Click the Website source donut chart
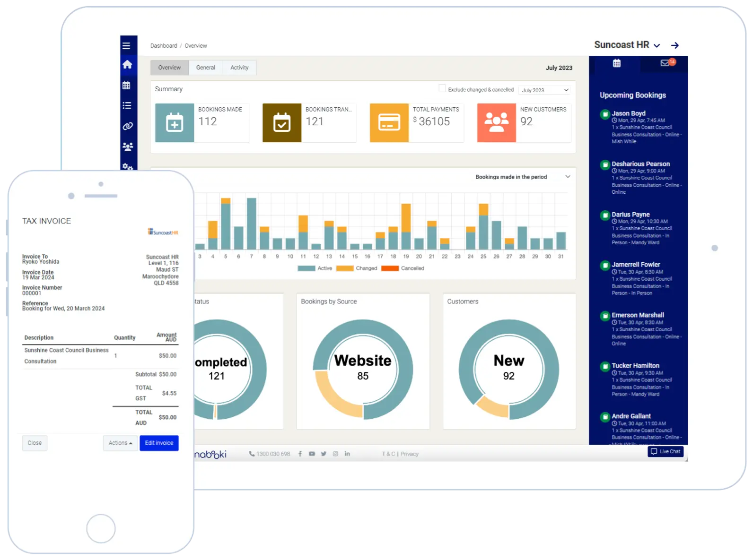Viewport: 753px width, 560px height. [363, 369]
